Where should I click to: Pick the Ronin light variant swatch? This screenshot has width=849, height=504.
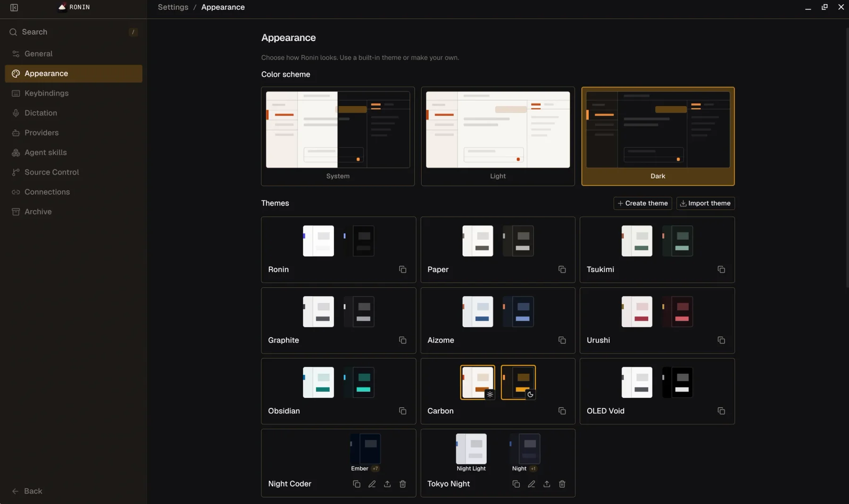click(318, 241)
